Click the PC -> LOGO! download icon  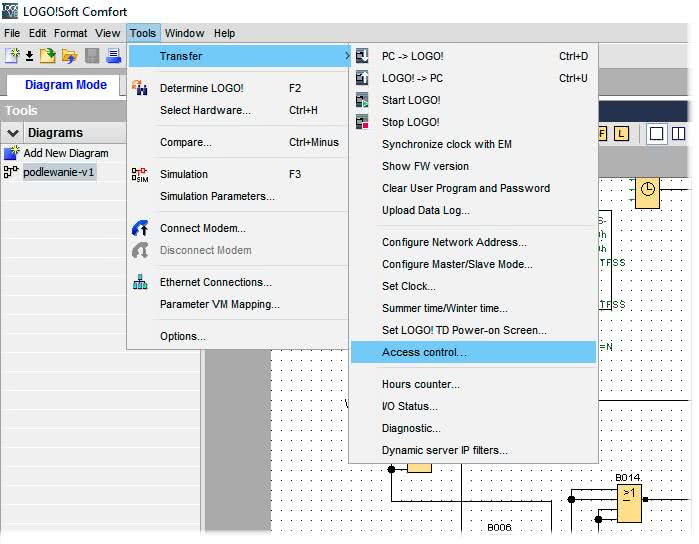362,56
